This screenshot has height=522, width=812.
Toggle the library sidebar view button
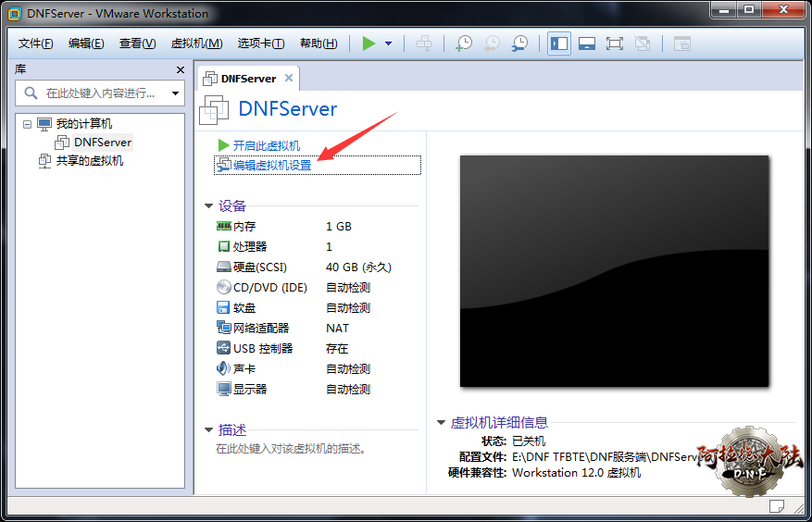point(559,43)
